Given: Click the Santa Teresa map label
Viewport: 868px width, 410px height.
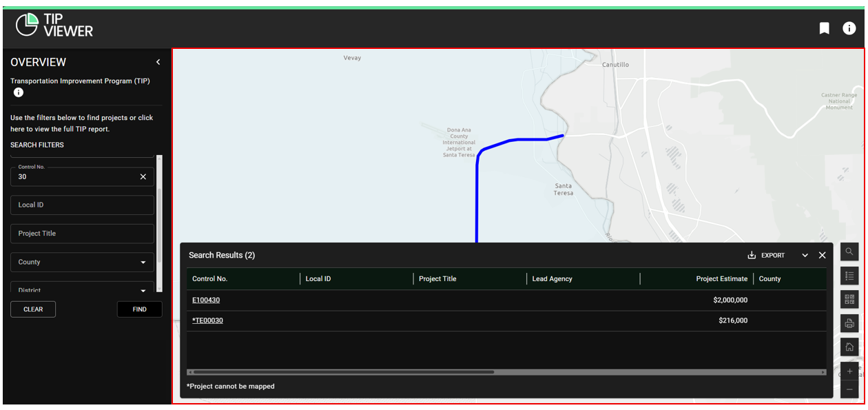Looking at the screenshot, I should click(x=564, y=189).
